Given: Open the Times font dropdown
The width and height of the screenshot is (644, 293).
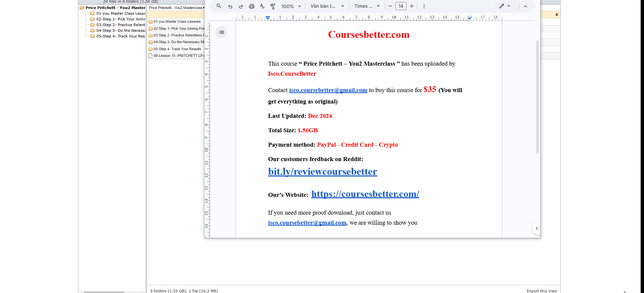Looking at the screenshot, I should [367, 6].
